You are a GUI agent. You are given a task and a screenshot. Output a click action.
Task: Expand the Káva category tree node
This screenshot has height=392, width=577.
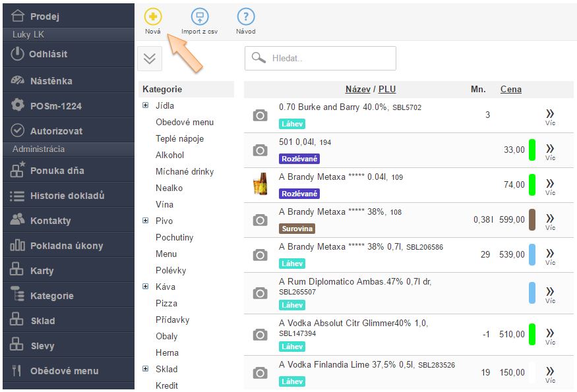[x=146, y=287]
